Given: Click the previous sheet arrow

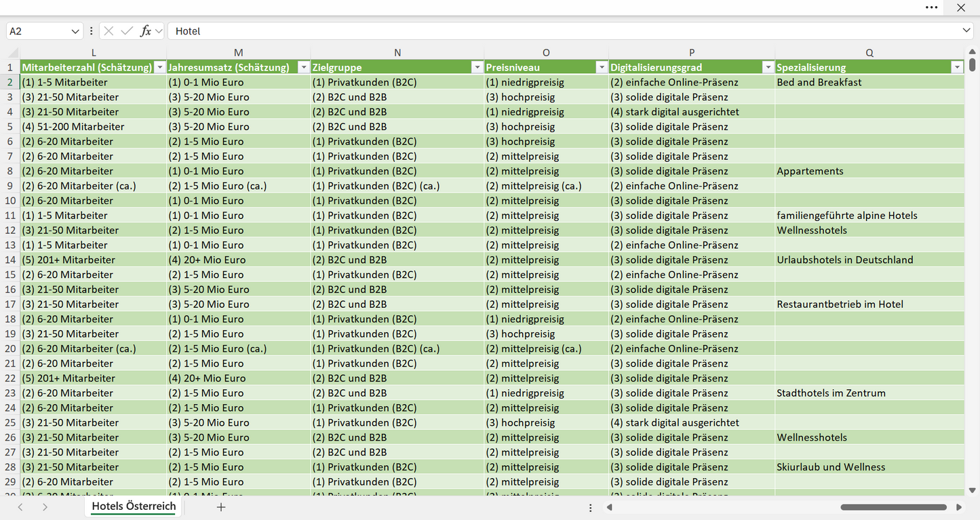Looking at the screenshot, I should point(20,506).
